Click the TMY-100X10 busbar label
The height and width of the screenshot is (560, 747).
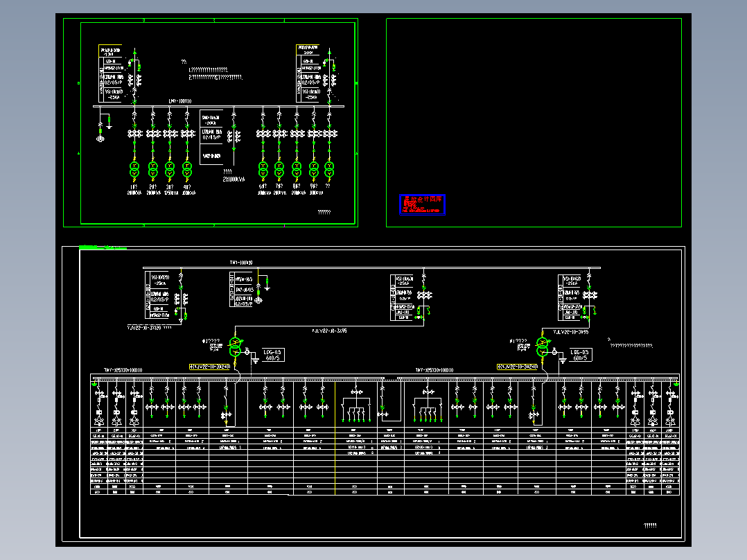pyautogui.click(x=241, y=263)
